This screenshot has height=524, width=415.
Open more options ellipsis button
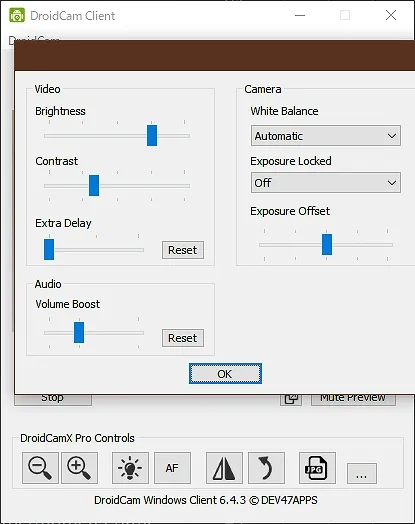pos(362,473)
